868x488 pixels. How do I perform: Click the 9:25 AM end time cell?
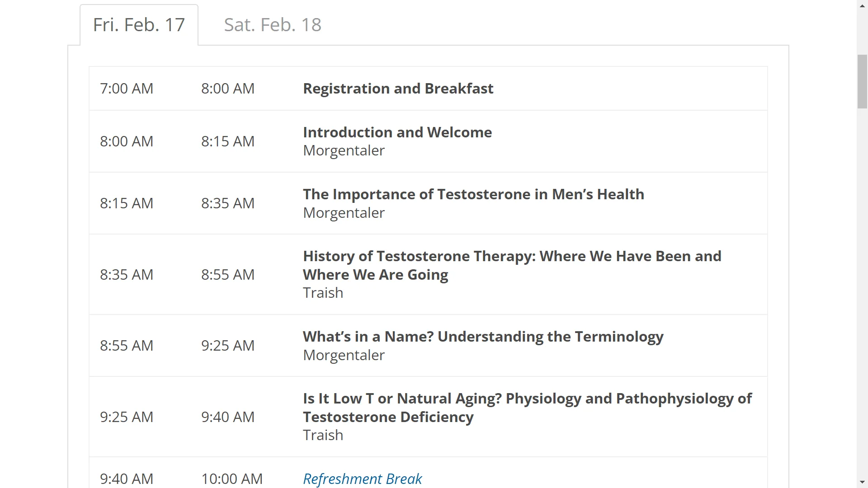(x=228, y=346)
